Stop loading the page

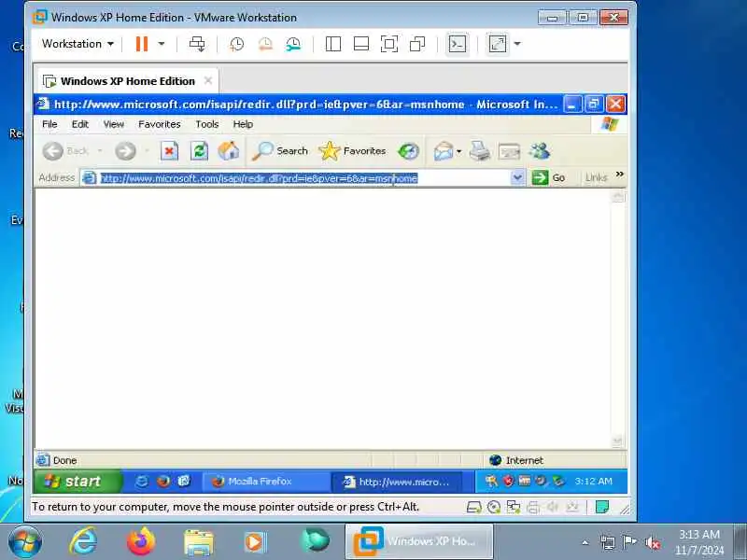click(169, 151)
